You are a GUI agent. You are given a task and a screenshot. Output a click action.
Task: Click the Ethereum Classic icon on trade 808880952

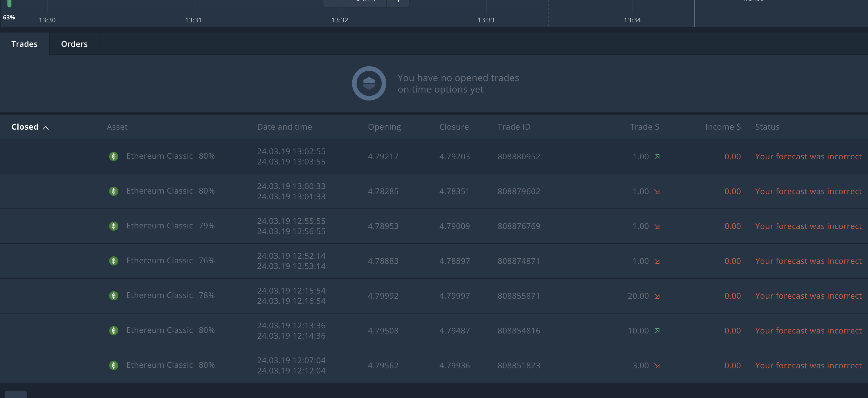tap(113, 156)
